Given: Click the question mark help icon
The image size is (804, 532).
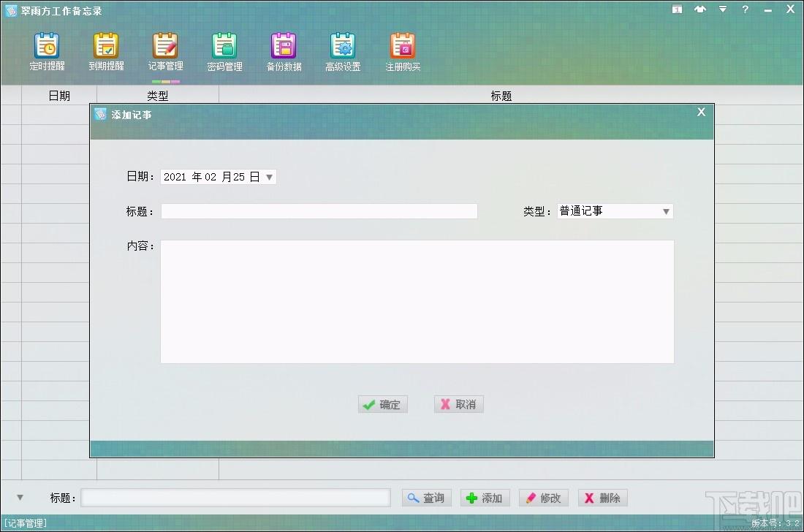Looking at the screenshot, I should 745,9.
